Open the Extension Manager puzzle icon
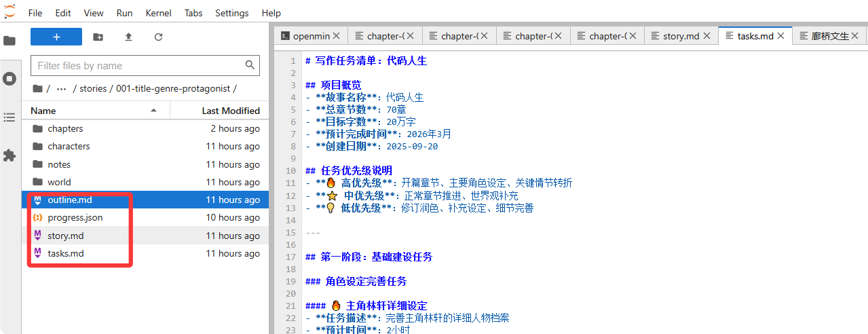Screen dimensions: 868x334 tap(10, 155)
